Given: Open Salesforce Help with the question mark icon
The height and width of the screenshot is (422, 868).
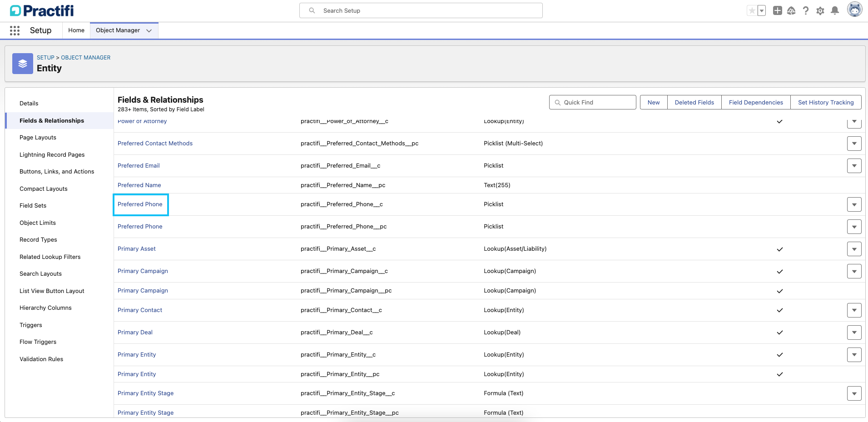Looking at the screenshot, I should 806,10.
